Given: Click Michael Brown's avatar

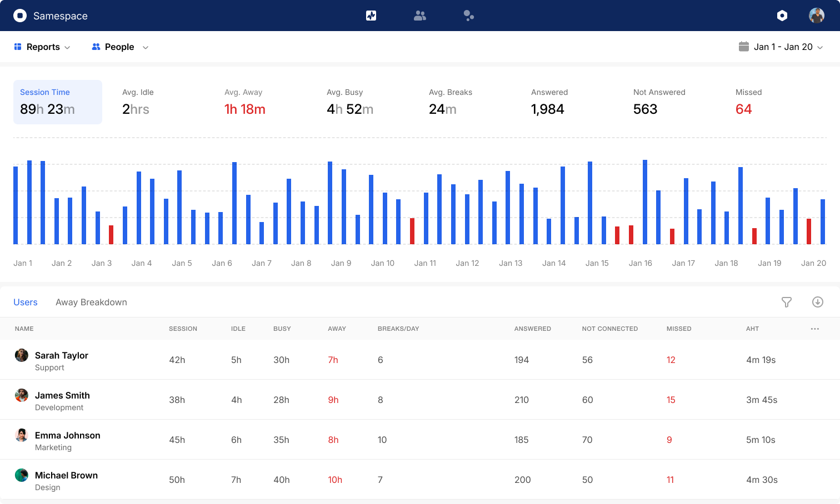Looking at the screenshot, I should tap(22, 475).
